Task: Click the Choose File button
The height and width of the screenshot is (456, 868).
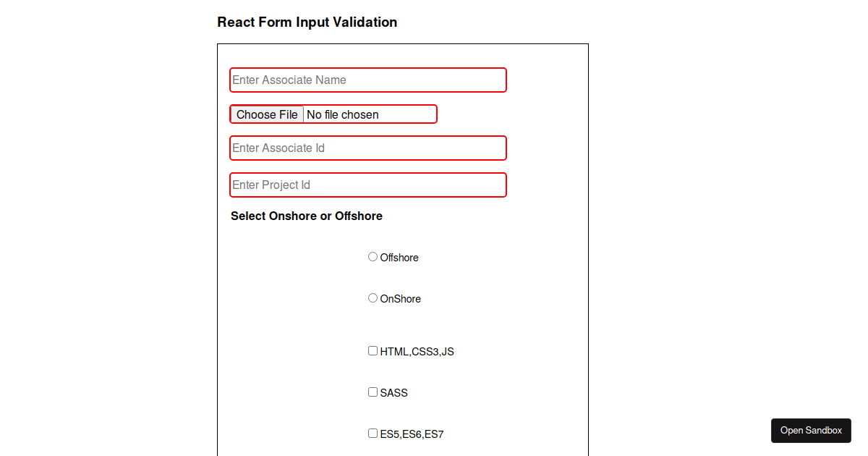Action: (x=266, y=114)
